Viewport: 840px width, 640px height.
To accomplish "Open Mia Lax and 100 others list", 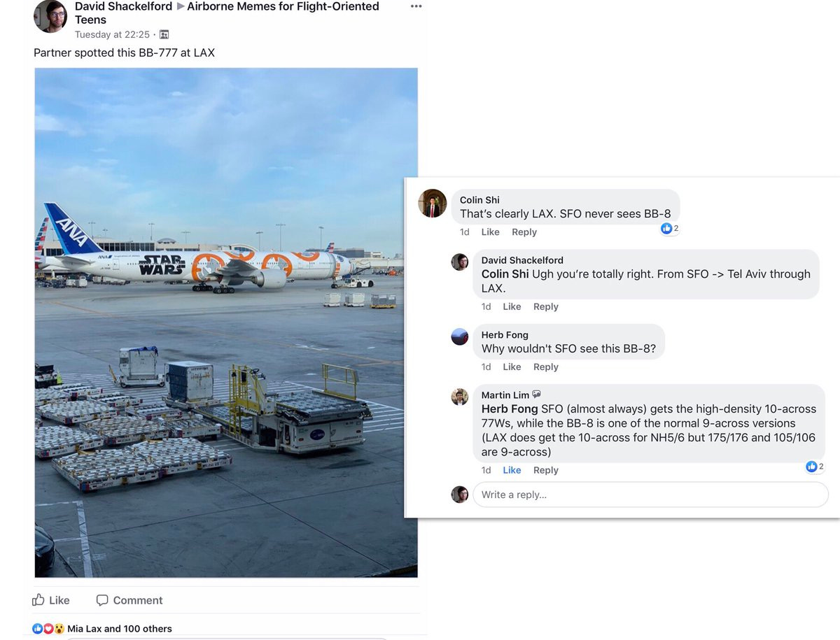I will 120,629.
